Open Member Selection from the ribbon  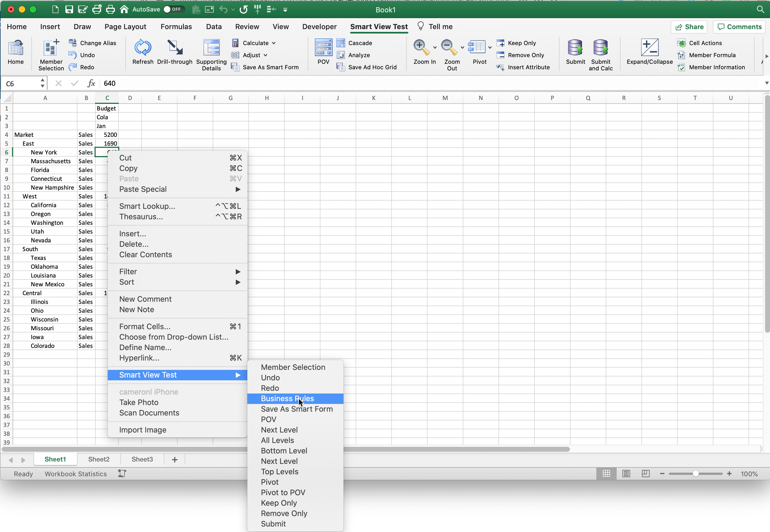tap(51, 55)
